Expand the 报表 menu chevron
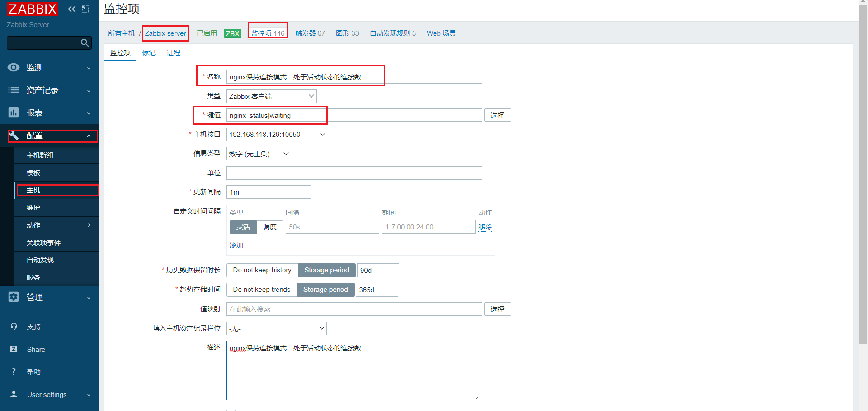The width and height of the screenshot is (868, 411). (x=89, y=113)
